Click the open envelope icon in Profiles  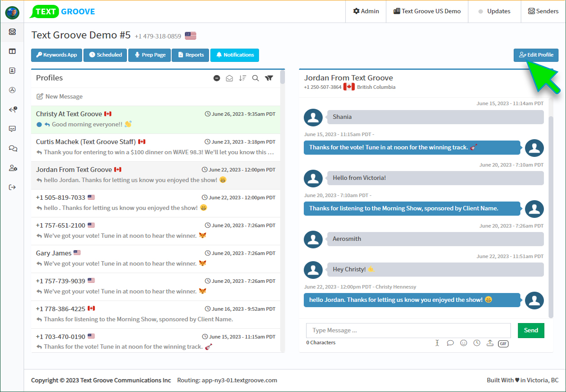(x=229, y=78)
